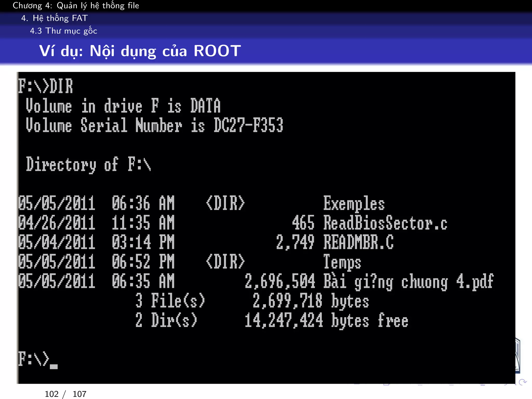Click 'Volume in drive F is DATA' line
This screenshot has height=399, width=532.
[123, 106]
